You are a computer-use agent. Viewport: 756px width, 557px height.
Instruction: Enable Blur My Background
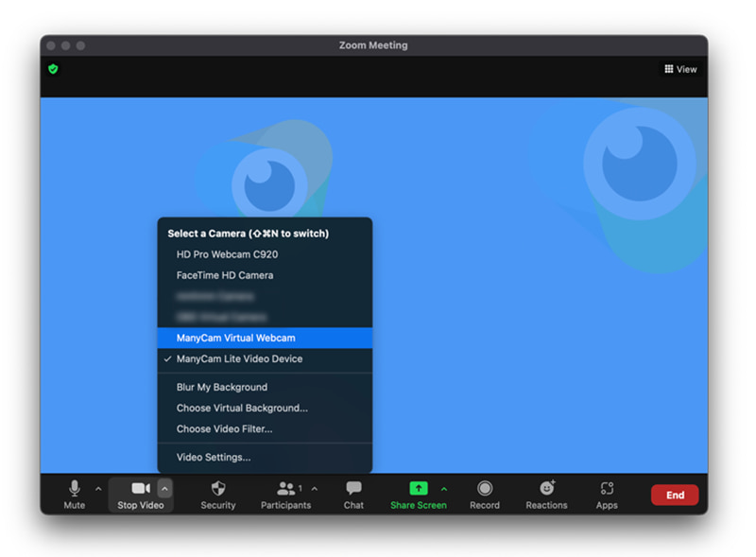coord(265,387)
